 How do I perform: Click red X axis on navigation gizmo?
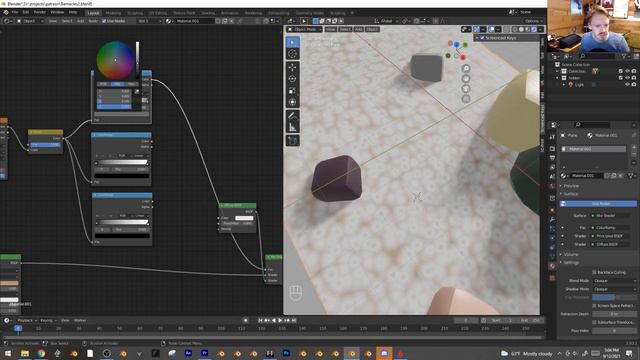coord(463,57)
